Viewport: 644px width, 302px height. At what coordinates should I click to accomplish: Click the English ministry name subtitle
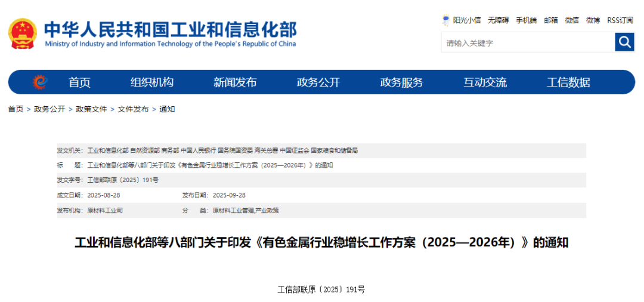170,44
